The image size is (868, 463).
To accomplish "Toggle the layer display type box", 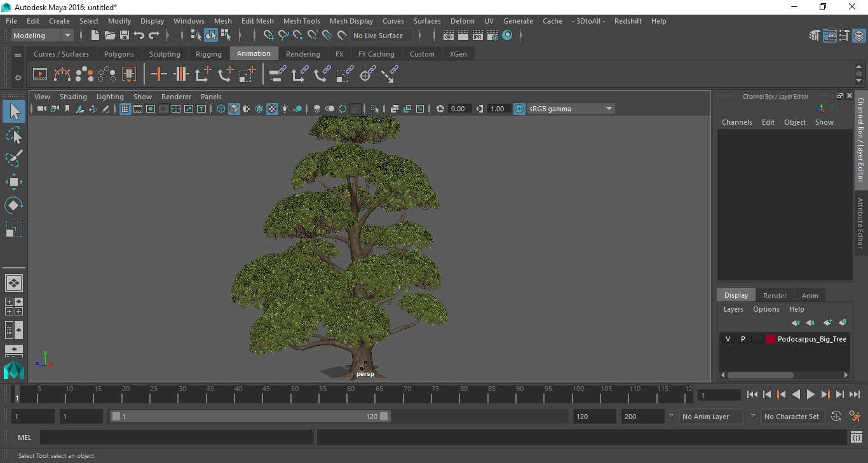I will 757,339.
